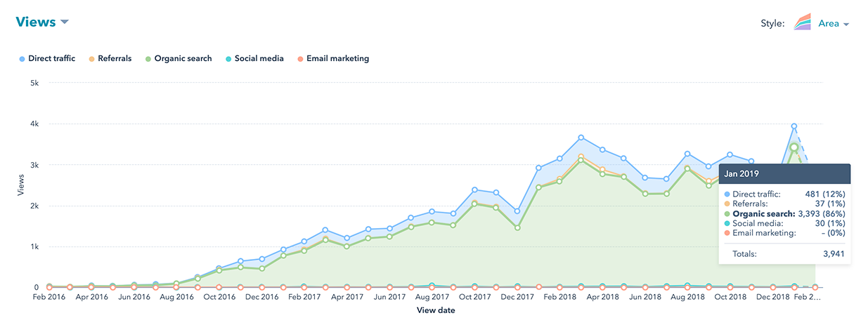Open the Area style dropdown
Image resolution: width=868 pixels, height=332 pixels.
834,23
